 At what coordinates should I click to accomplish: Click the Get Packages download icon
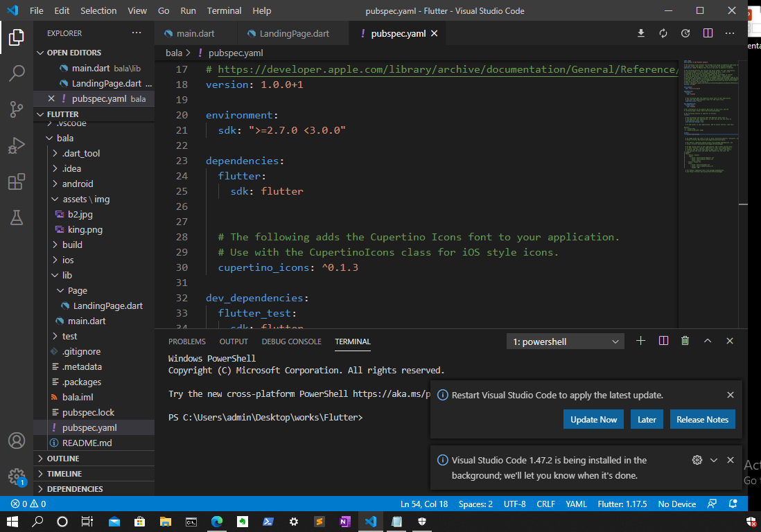point(640,33)
